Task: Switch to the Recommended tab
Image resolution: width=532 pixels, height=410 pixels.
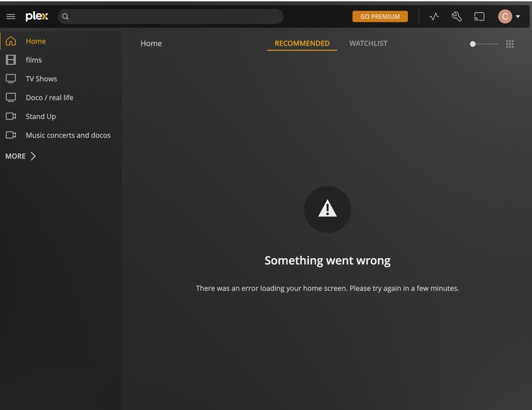Action: [x=302, y=44]
